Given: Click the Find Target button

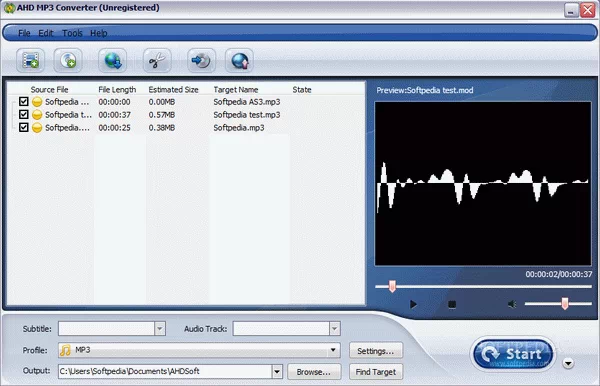Looking at the screenshot, I should pyautogui.click(x=376, y=371).
